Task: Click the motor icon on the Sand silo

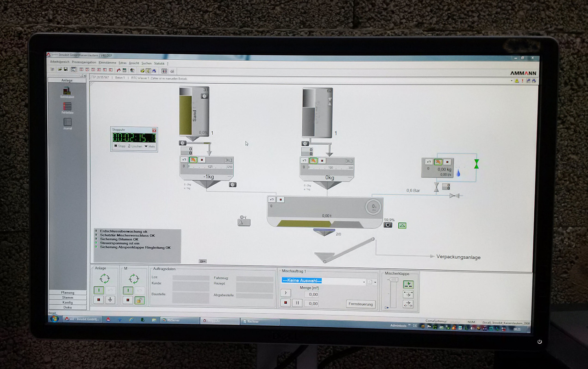Action: click(x=205, y=97)
